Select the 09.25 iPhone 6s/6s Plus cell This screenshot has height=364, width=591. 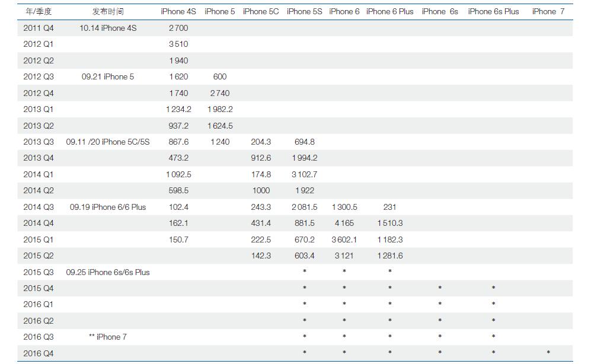[108, 273]
